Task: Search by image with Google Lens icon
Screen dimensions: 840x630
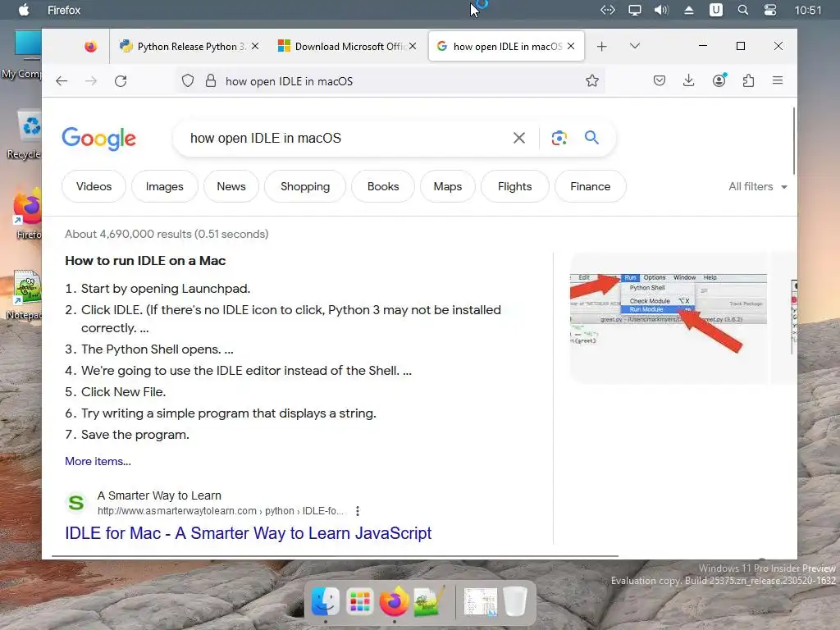Action: [559, 138]
